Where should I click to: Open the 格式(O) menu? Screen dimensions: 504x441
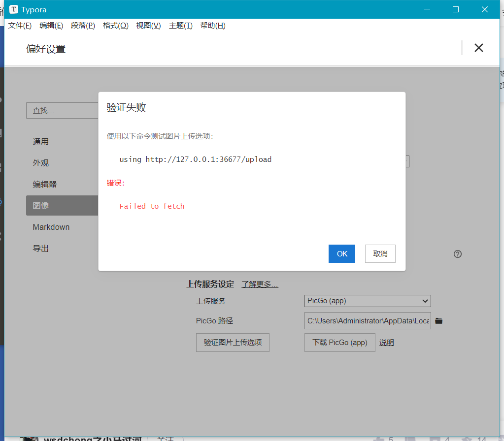point(116,26)
